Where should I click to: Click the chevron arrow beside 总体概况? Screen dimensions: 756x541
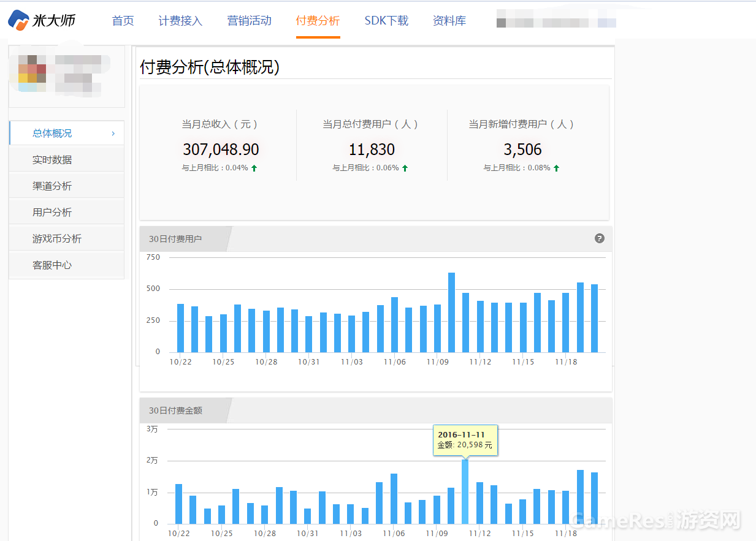[113, 134]
